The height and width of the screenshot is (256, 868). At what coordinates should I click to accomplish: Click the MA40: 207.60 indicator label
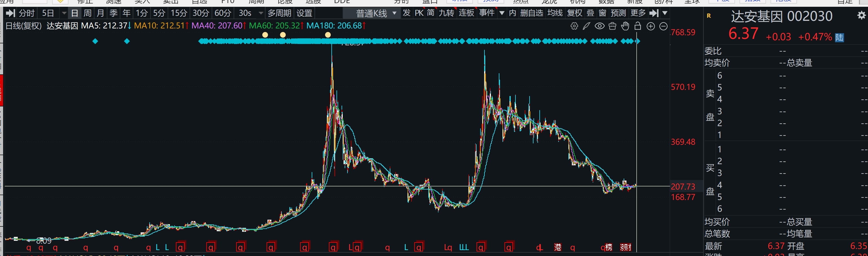(x=219, y=26)
